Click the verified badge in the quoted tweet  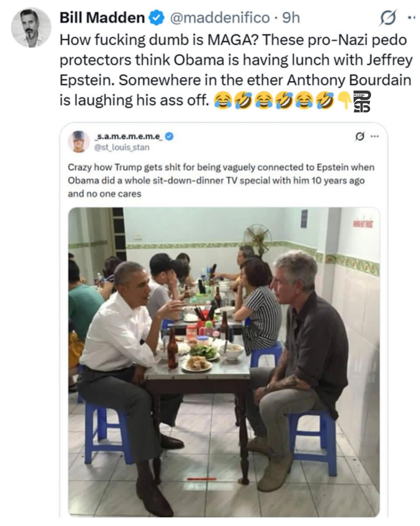(x=169, y=136)
